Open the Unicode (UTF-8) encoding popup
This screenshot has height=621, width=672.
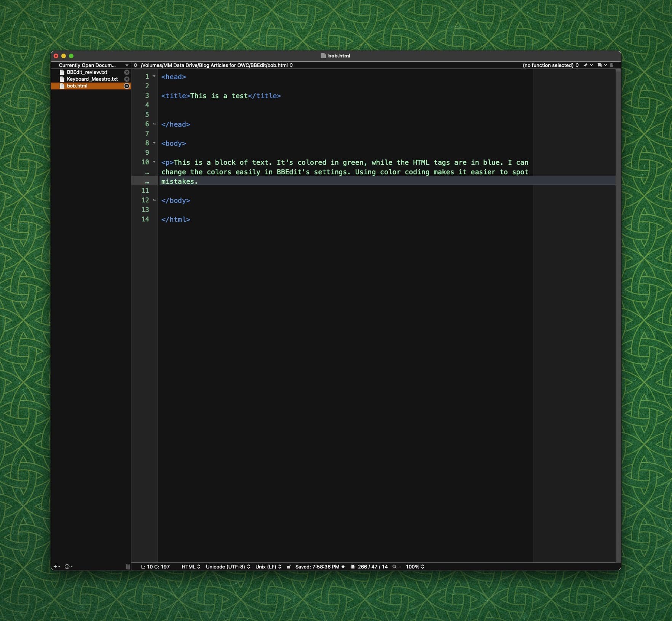[x=228, y=567]
